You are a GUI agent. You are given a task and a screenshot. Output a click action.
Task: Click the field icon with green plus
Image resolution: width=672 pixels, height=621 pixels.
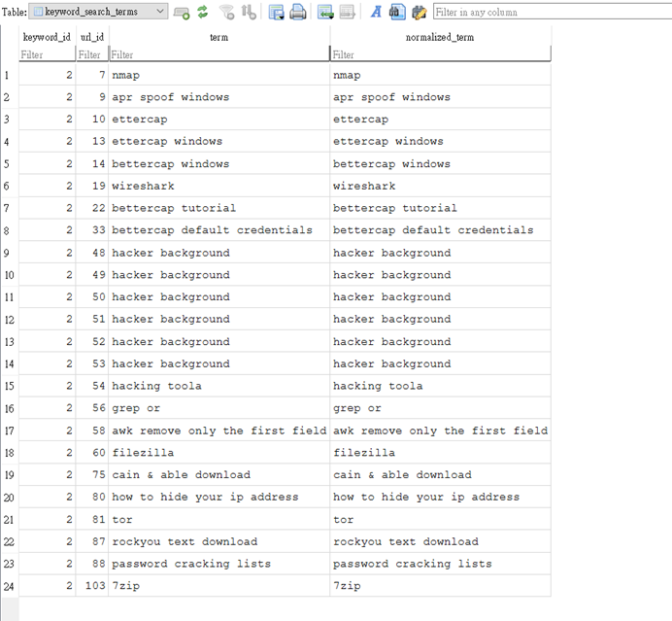pyautogui.click(x=182, y=12)
